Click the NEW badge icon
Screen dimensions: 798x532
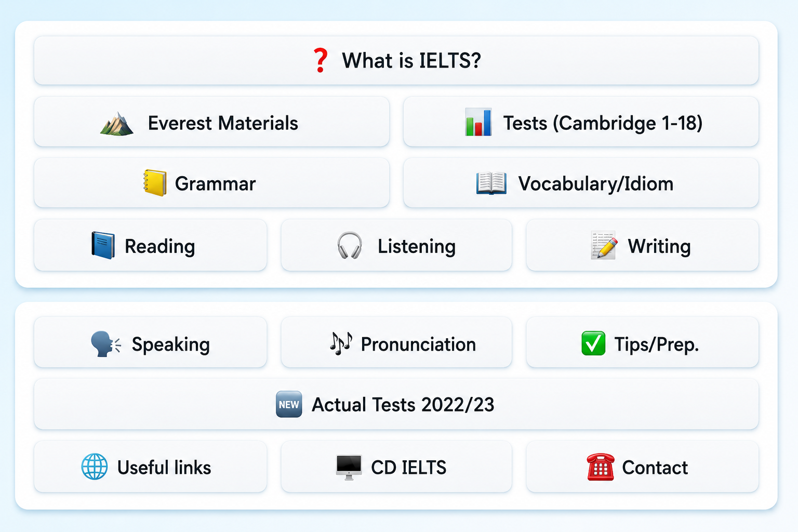click(x=289, y=404)
